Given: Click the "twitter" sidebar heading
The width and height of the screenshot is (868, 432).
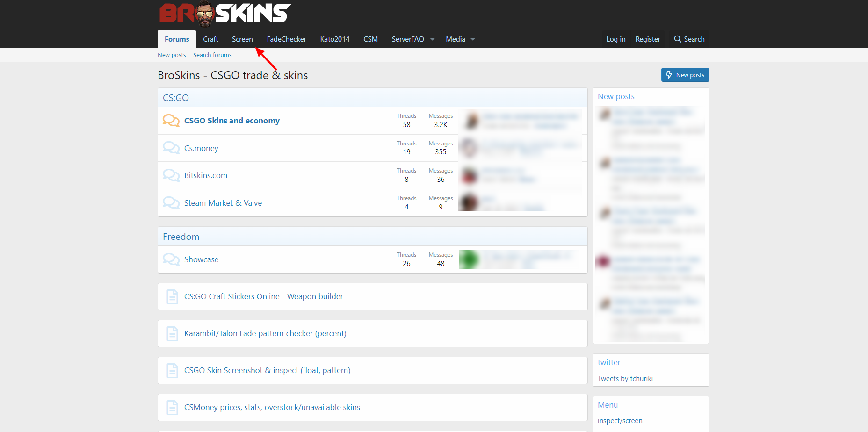Looking at the screenshot, I should coord(609,362).
